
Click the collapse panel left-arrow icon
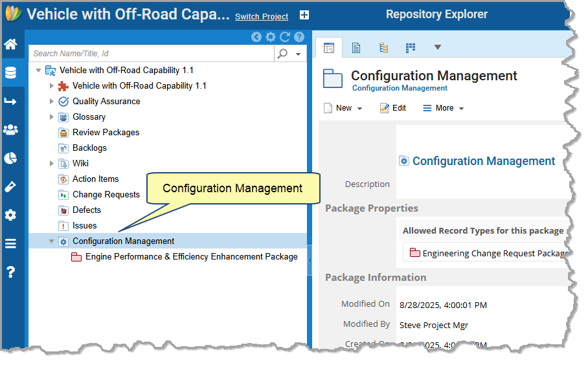click(256, 38)
